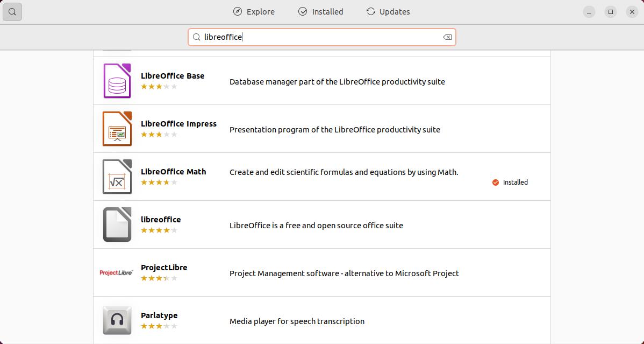
Task: Click the search magnifier icon top left
Action: (x=12, y=11)
